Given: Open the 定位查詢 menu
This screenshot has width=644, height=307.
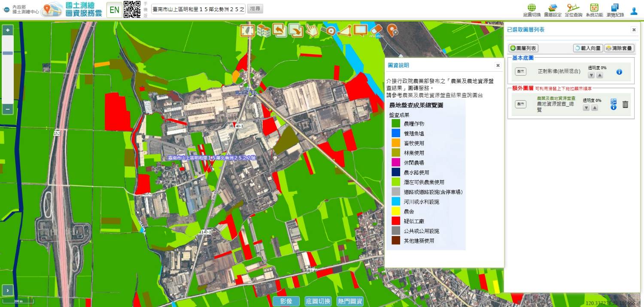Looking at the screenshot, I should tap(573, 10).
